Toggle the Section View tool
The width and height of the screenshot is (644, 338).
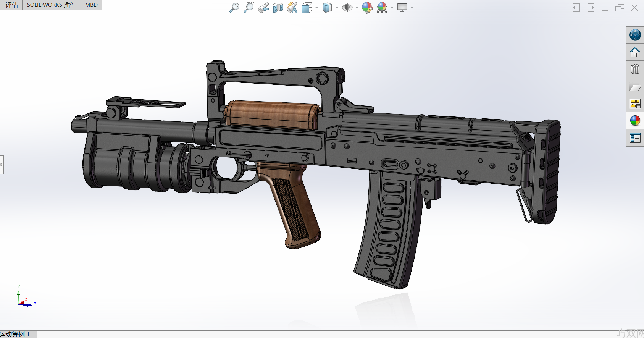278,7
